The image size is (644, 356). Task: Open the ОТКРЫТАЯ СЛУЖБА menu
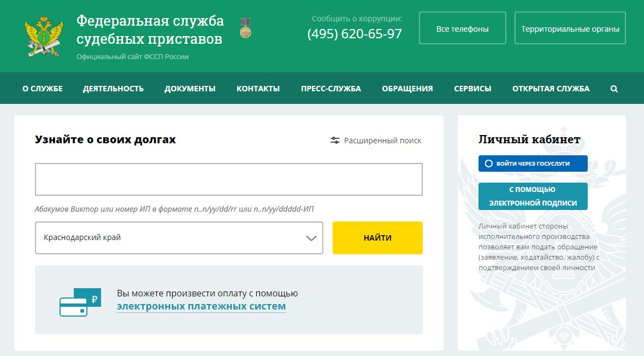point(551,89)
